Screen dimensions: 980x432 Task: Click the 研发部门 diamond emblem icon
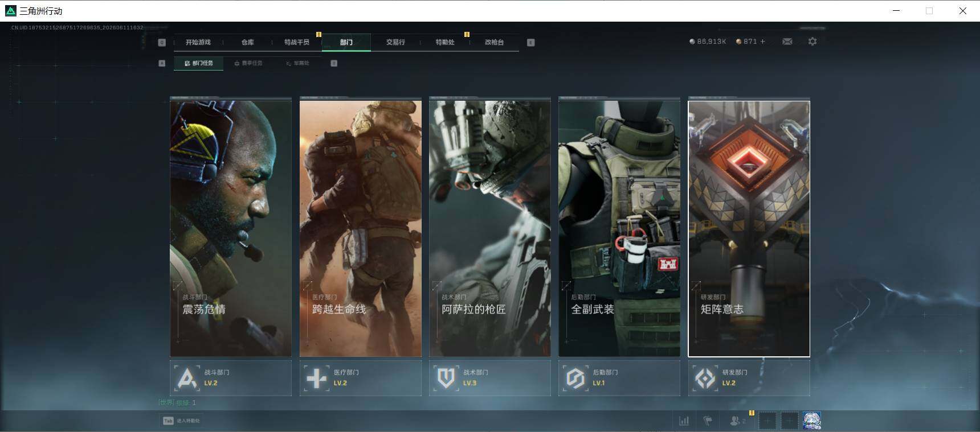705,378
